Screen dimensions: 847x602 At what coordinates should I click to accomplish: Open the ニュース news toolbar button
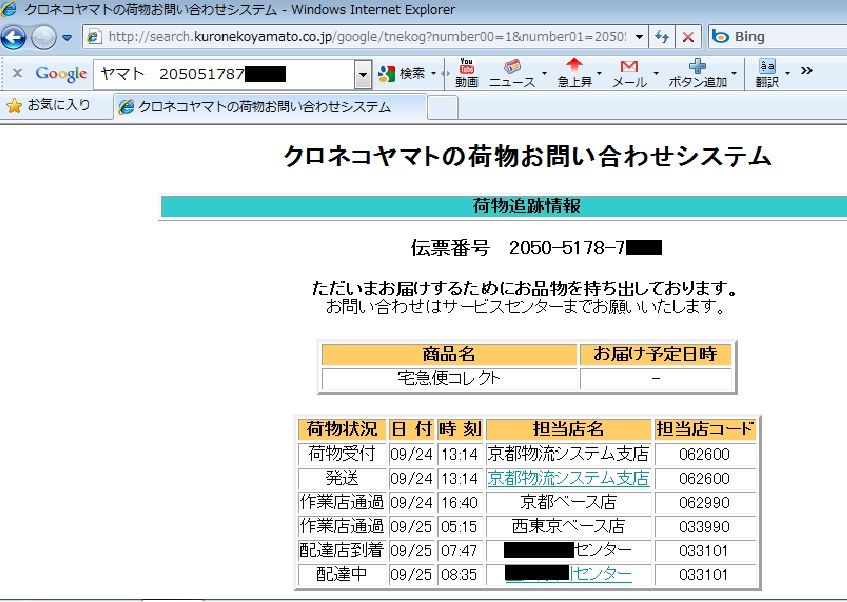512,73
